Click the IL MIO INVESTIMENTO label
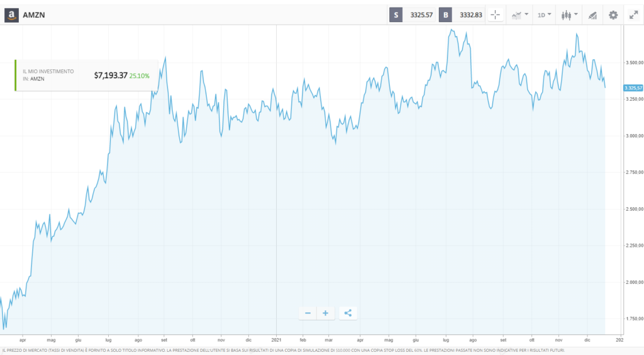 point(48,72)
